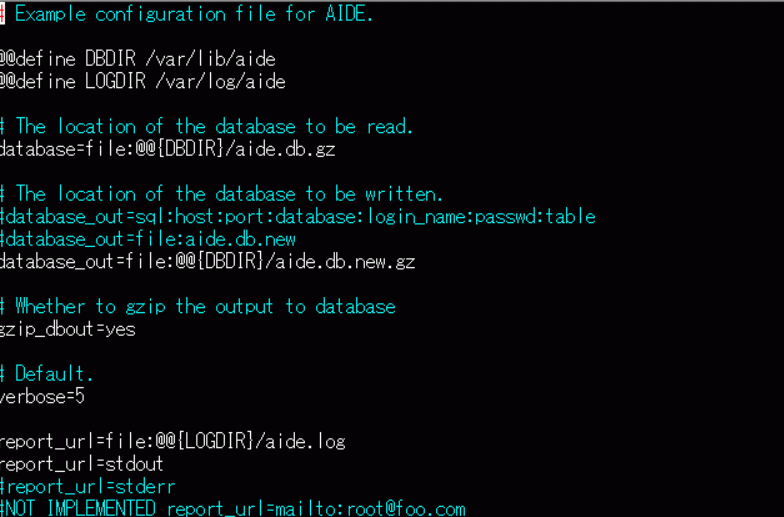Click 'report_url=file:@@{LOGDIR}/aide.log' line
Viewport: 784px width, 517px height.
click(x=172, y=442)
